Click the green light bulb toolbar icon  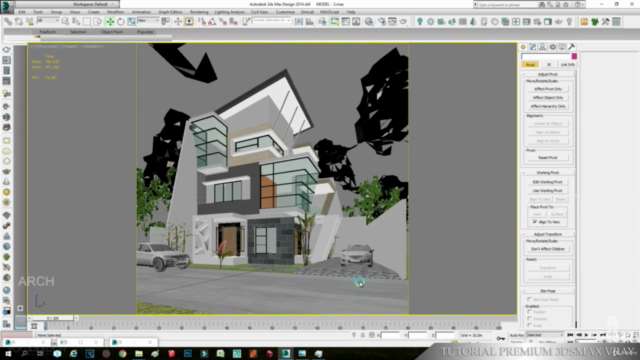[420, 22]
